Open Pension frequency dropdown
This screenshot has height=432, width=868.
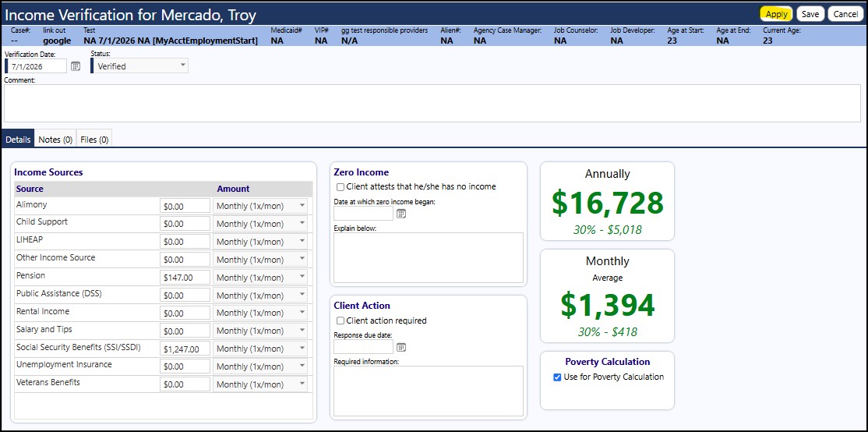(260, 278)
